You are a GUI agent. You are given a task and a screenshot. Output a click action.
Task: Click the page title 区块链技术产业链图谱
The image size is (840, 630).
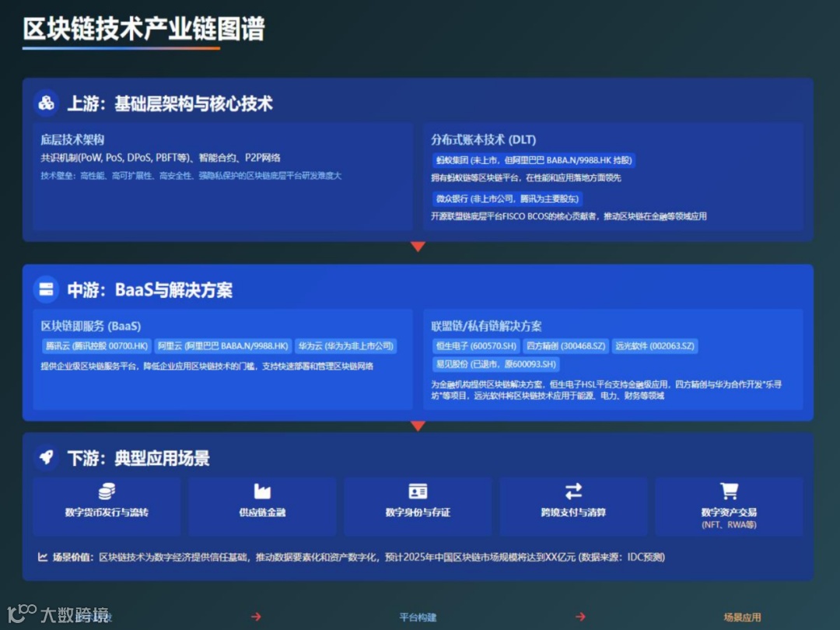click(144, 29)
